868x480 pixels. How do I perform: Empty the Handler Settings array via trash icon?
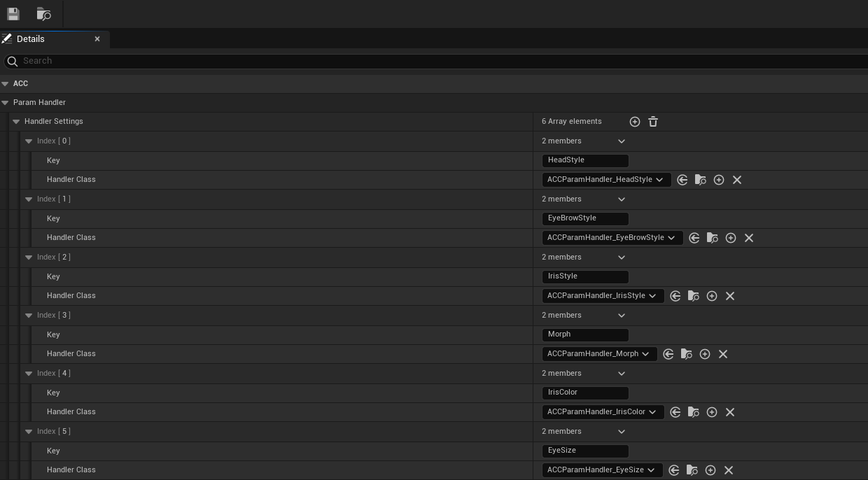(x=652, y=121)
